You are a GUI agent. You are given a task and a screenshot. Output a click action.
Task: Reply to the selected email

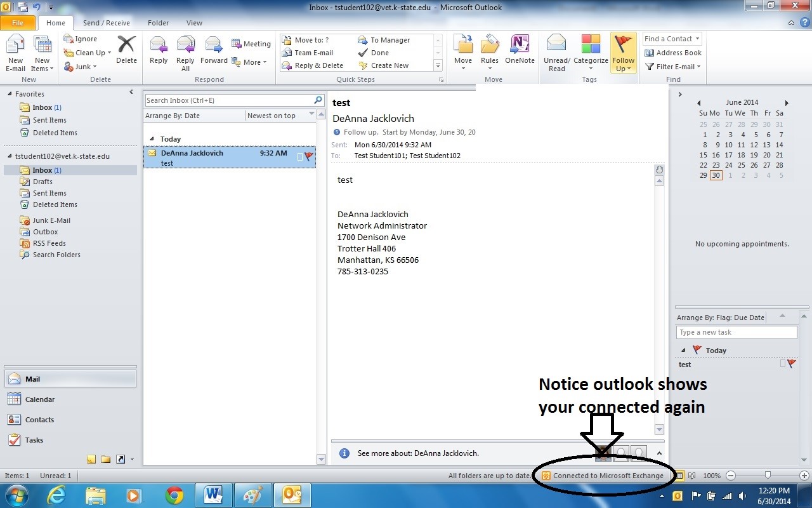tap(159, 50)
